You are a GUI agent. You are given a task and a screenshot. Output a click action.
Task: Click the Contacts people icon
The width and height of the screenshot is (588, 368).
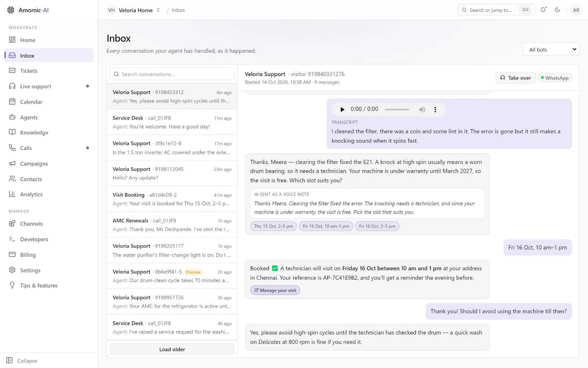coord(12,179)
